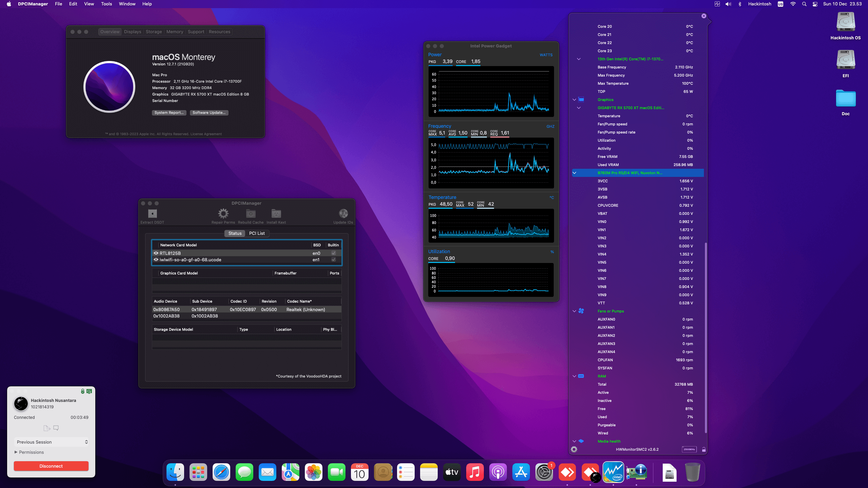
Task: Open Launchpad from the Dock
Action: (x=198, y=472)
